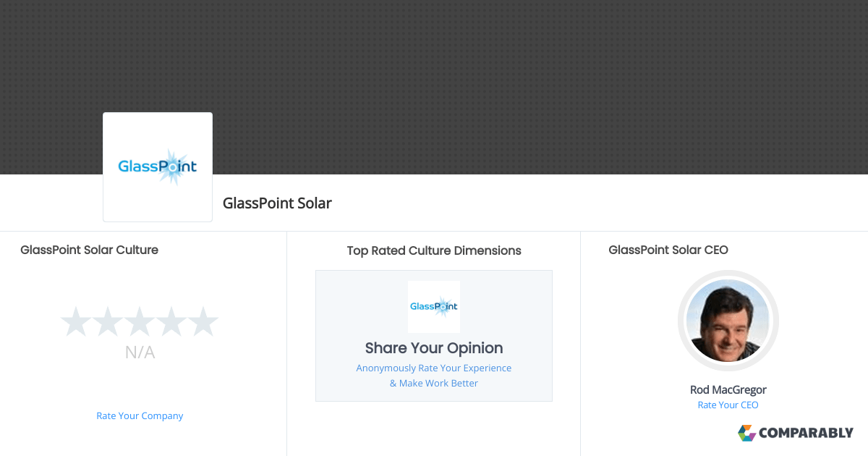Select the fourth rating star
The image size is (868, 456).
pos(171,321)
